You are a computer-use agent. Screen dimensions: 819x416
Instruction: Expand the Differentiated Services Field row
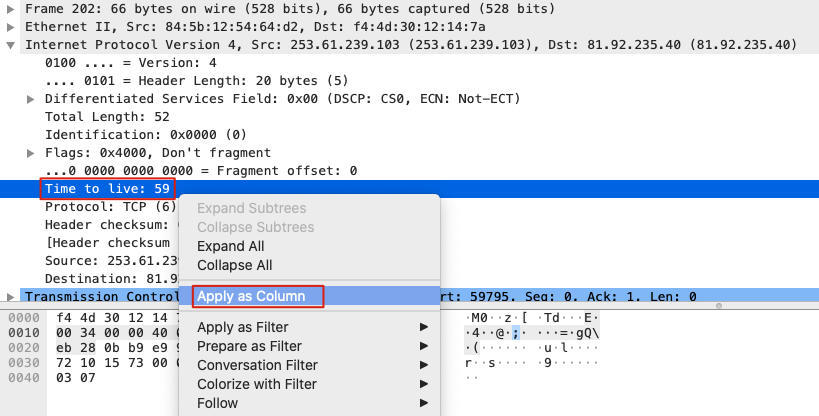[x=31, y=99]
